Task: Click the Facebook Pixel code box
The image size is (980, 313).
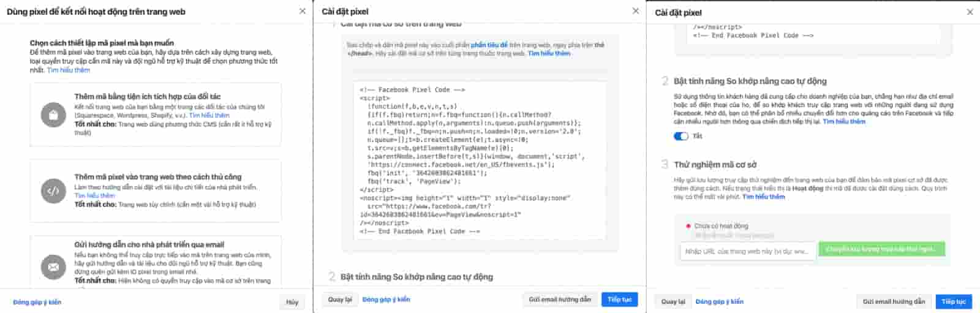Action: tap(480, 160)
